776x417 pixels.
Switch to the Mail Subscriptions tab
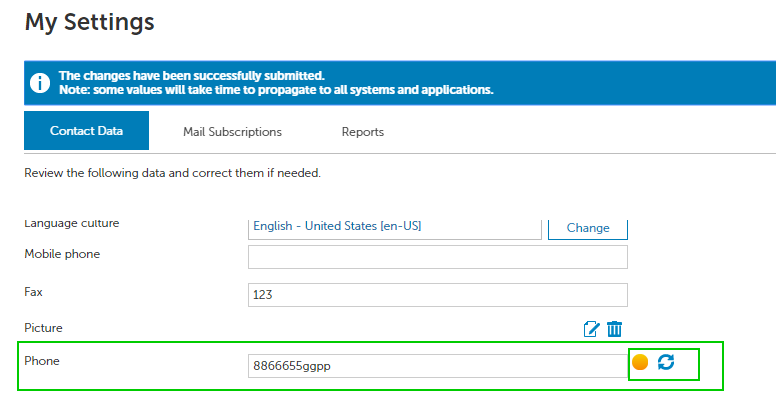pos(232,132)
